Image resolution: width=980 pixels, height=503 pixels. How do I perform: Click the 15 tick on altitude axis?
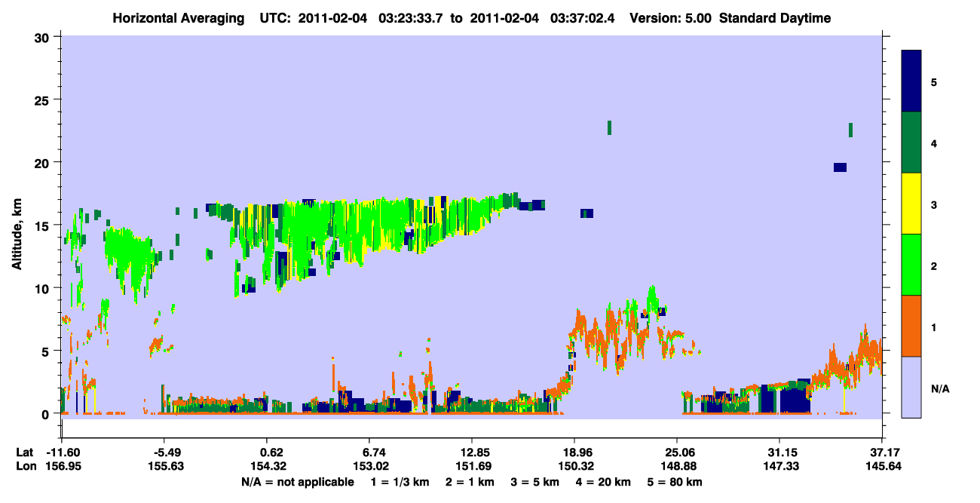click(x=44, y=225)
